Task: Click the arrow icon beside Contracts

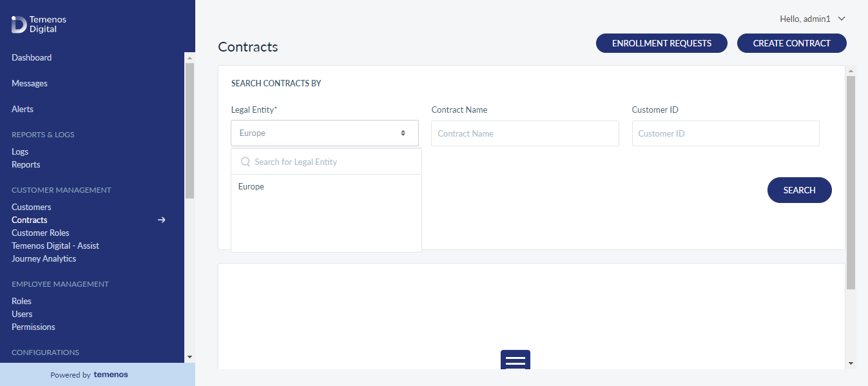Action: coord(162,220)
